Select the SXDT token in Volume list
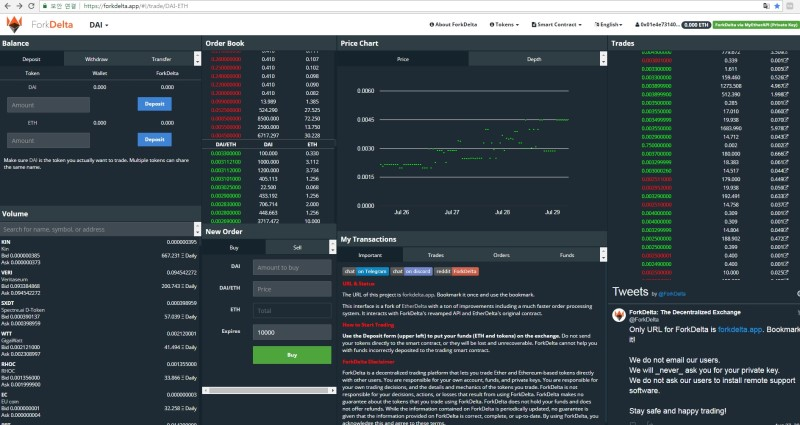 (x=99, y=313)
